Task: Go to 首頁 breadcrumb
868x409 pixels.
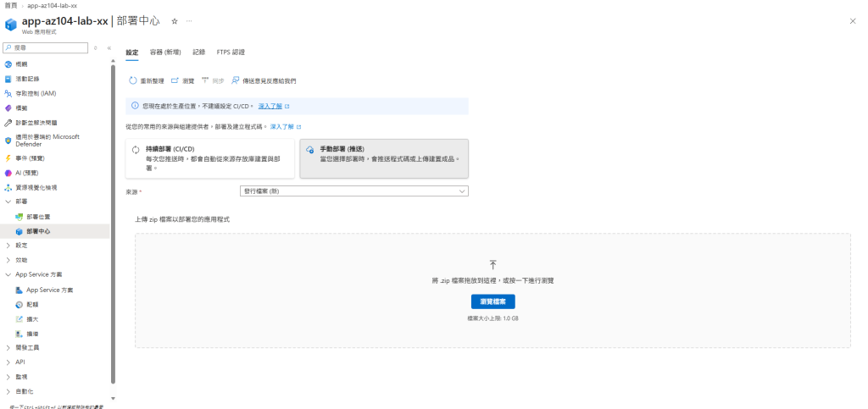Action: (10, 6)
